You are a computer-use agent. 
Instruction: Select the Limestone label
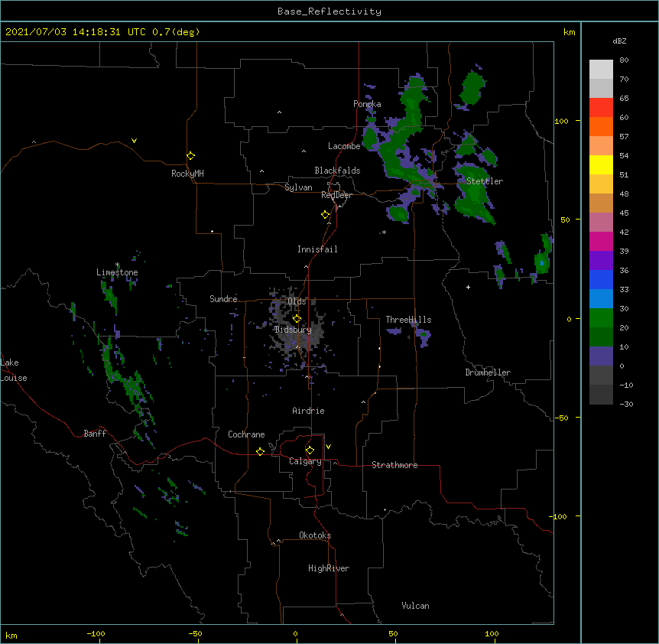(x=117, y=272)
